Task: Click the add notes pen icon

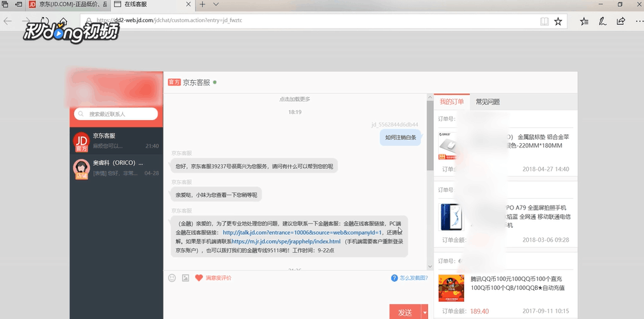Action: [x=602, y=22]
